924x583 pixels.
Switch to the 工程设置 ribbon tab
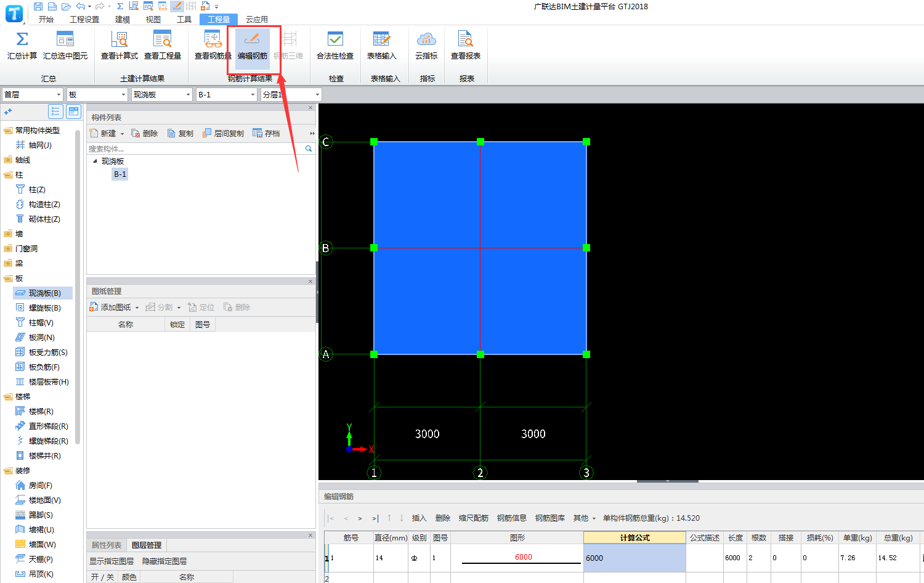[x=84, y=20]
